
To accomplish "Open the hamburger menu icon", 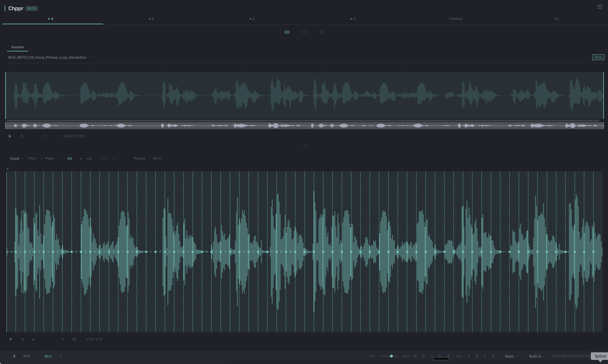I will point(600,7).
